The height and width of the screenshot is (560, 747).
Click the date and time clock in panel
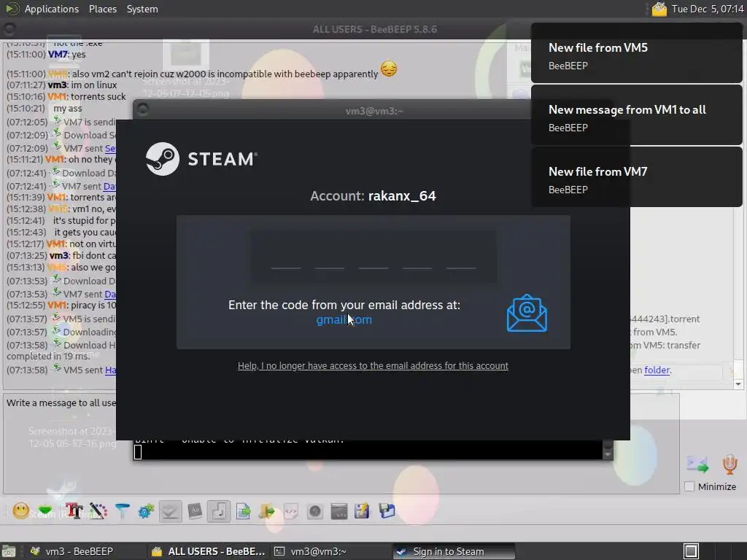point(708,9)
